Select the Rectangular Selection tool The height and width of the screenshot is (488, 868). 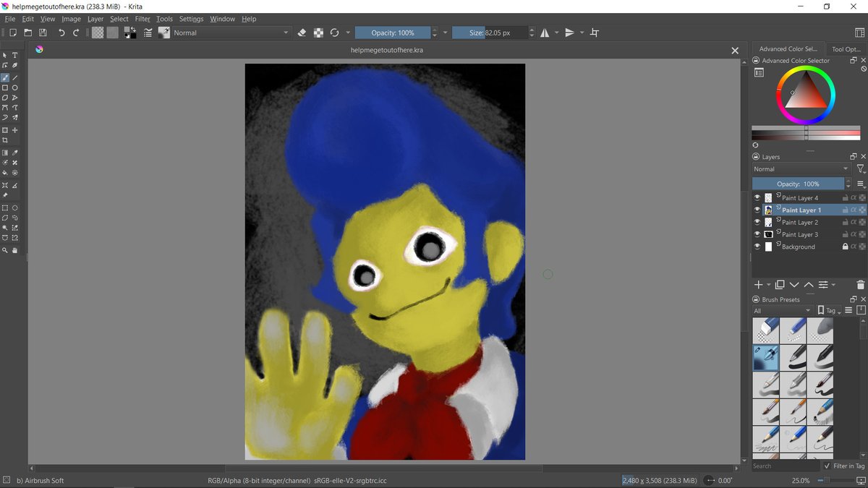point(5,207)
